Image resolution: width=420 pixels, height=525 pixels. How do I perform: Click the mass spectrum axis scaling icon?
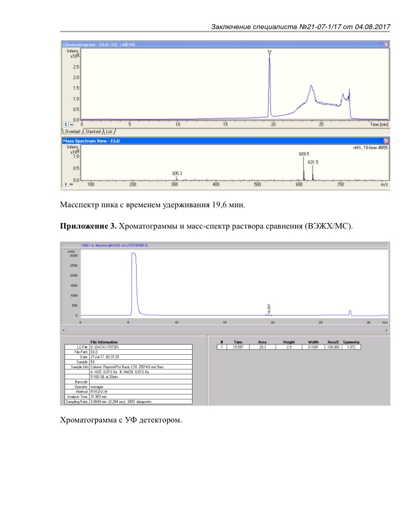click(x=67, y=183)
